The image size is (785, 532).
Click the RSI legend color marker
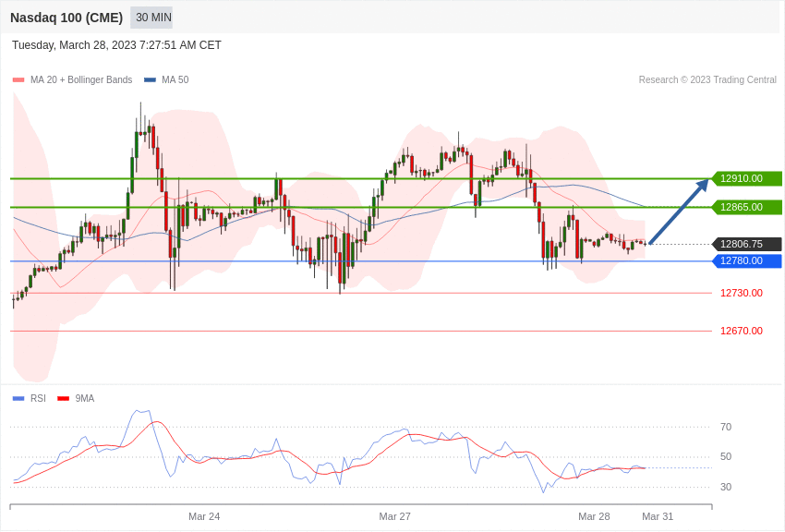point(18,398)
